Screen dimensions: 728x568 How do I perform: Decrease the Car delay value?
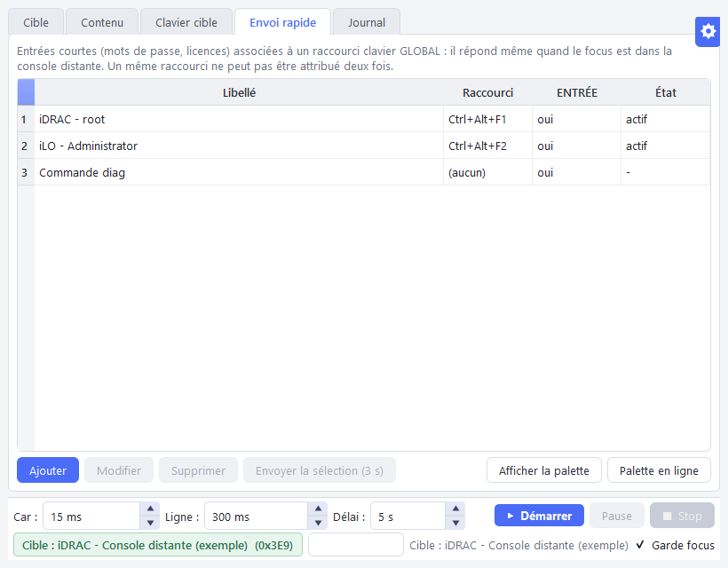[150, 523]
